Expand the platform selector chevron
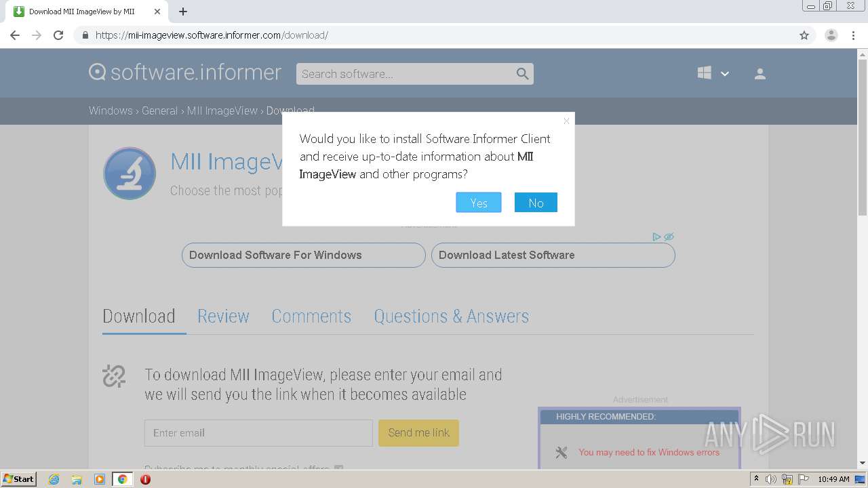 coord(725,74)
